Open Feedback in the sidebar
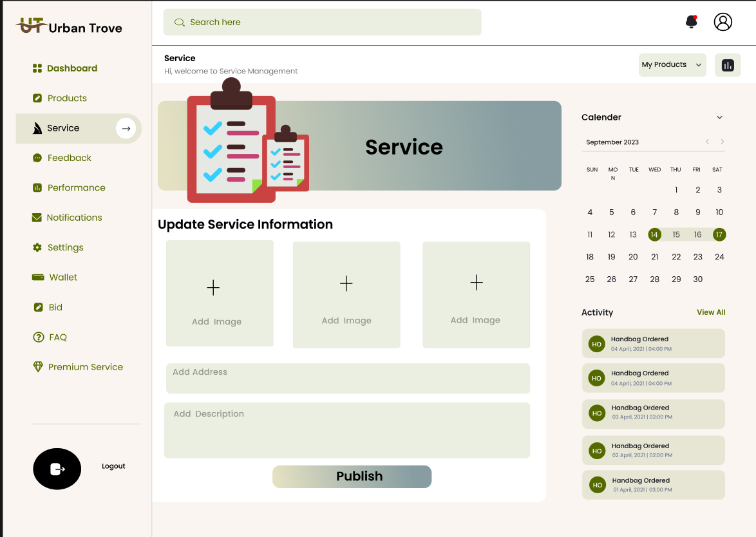The height and width of the screenshot is (537, 756). (x=70, y=158)
